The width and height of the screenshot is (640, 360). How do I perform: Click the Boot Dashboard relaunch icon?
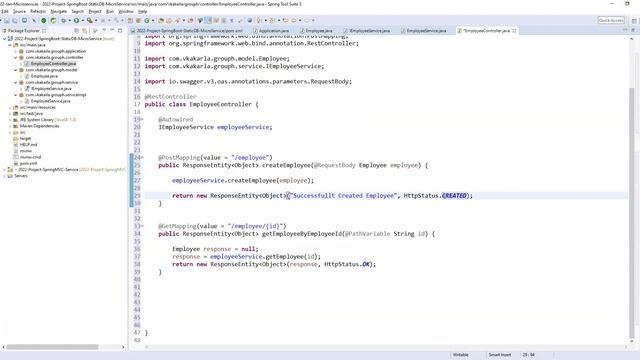(53, 20)
